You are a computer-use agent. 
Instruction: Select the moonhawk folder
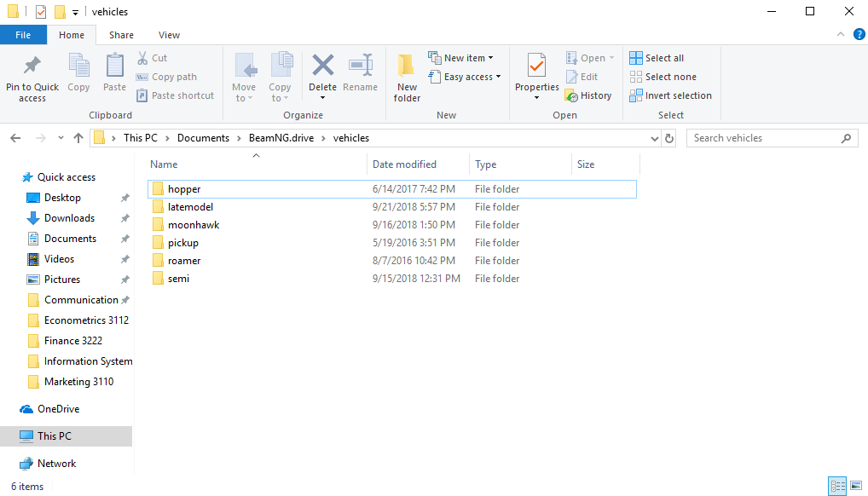pyautogui.click(x=392, y=225)
